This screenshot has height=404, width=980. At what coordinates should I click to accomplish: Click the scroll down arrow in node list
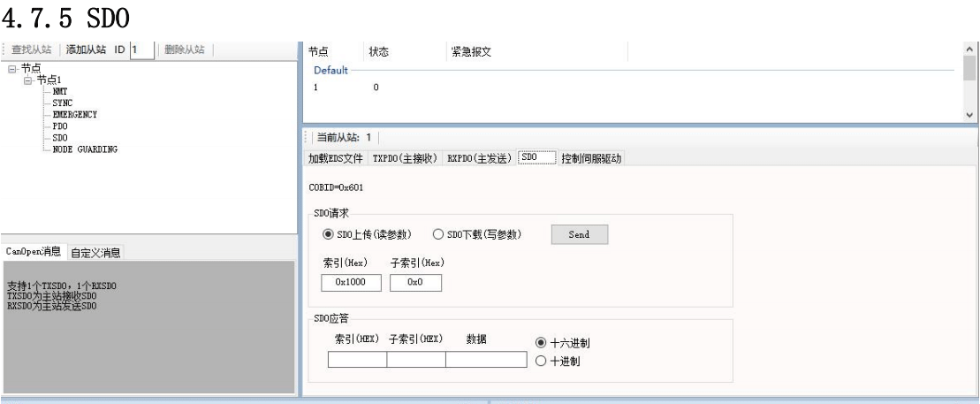click(x=969, y=114)
